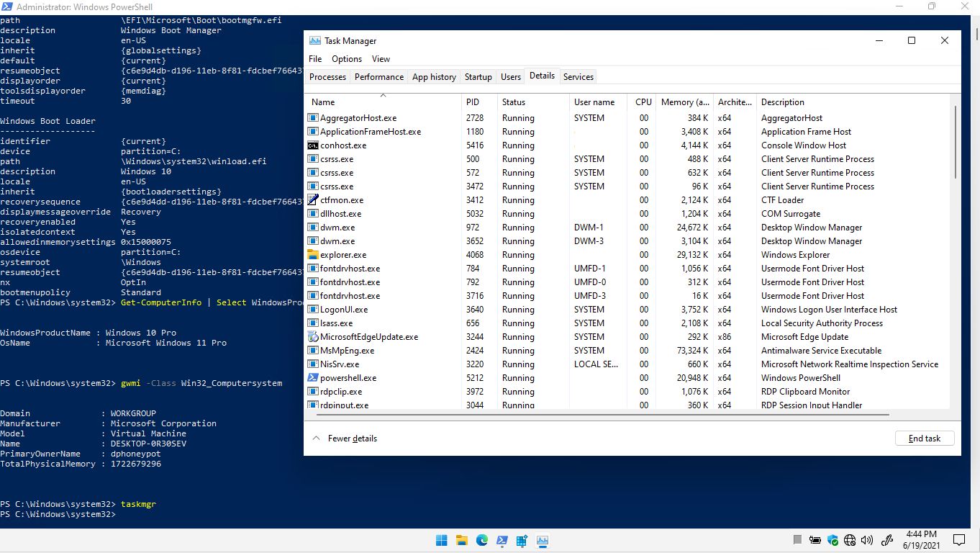Click the horizontal scrollbar of the process list
This screenshot has height=553, width=980.
pos(597,415)
